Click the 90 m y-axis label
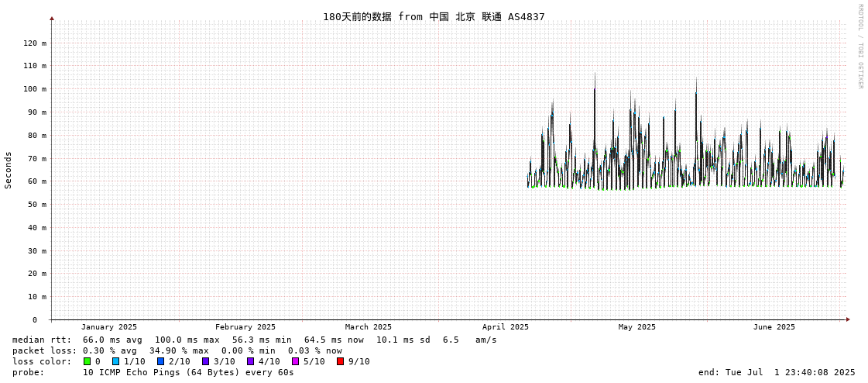 click(x=38, y=112)
